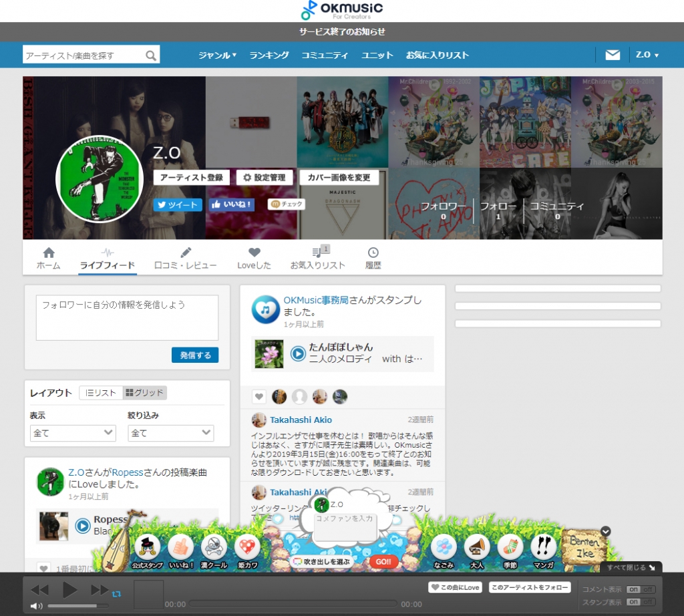
Task: Click the player play button
Action: tap(69, 590)
